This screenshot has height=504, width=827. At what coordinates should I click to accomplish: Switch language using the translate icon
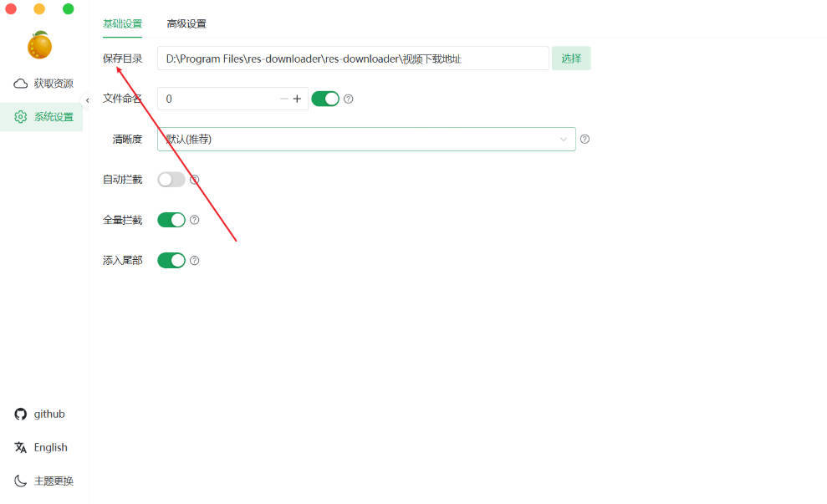(19, 447)
